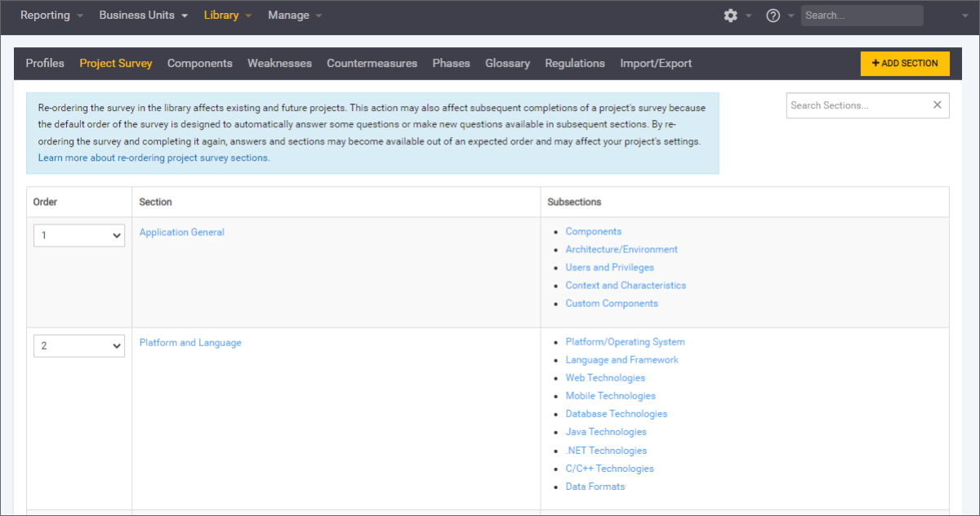The height and width of the screenshot is (516, 980).
Task: Click the Add Section button
Action: 905,64
